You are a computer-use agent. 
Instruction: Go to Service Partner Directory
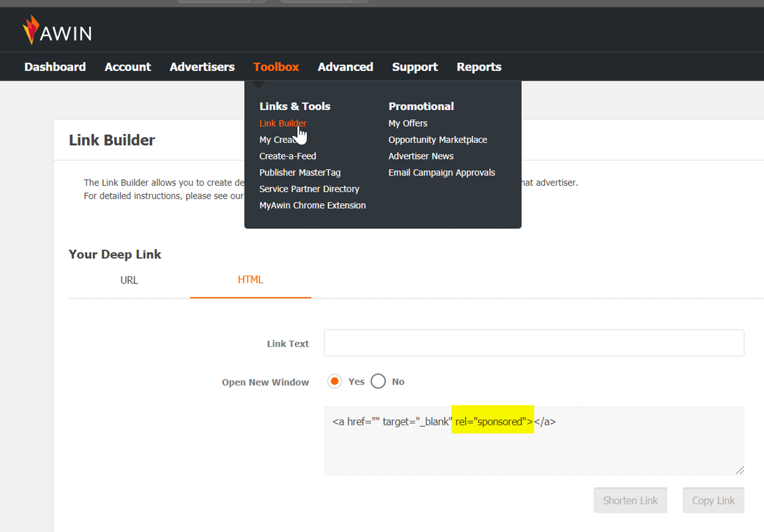(x=309, y=189)
